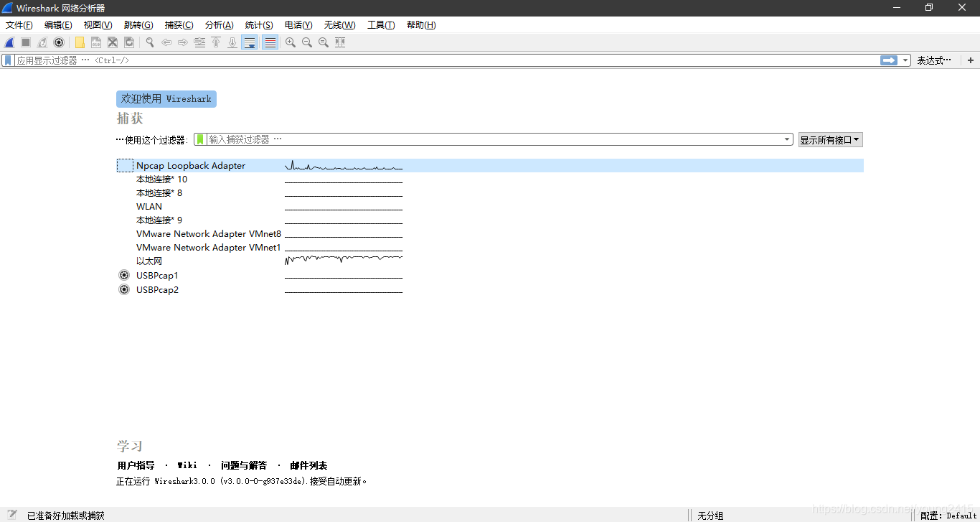Viewport: 980px width, 522px height.
Task: Open the 分析(A) menu
Action: [219, 25]
